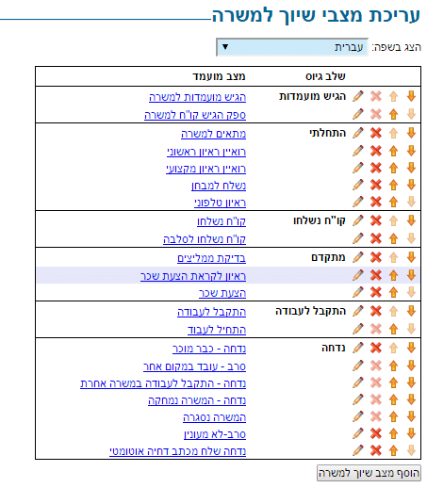
Task: Open the בדיקת ממליצים link
Action: [211, 258]
